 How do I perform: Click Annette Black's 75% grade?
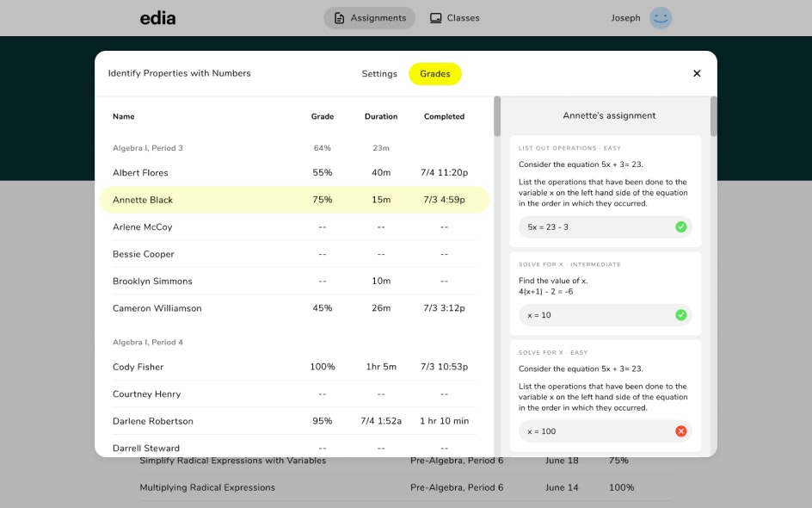pyautogui.click(x=322, y=200)
